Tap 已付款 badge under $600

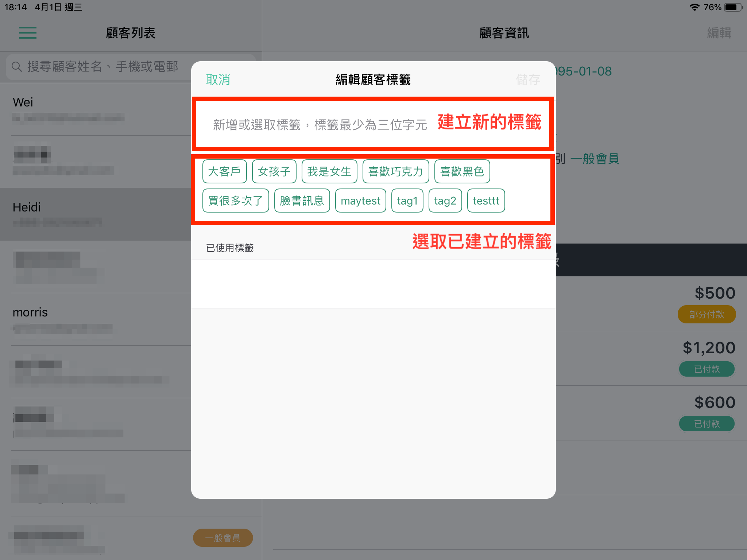pyautogui.click(x=707, y=424)
